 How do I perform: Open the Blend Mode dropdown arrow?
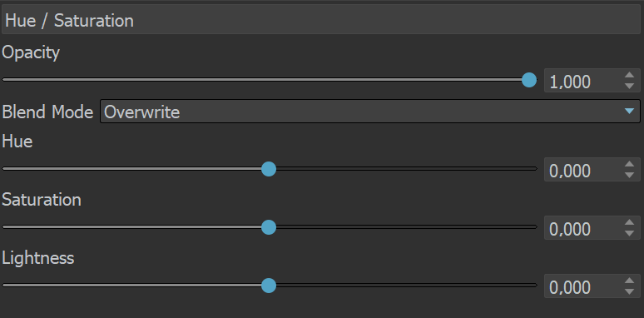pos(629,111)
